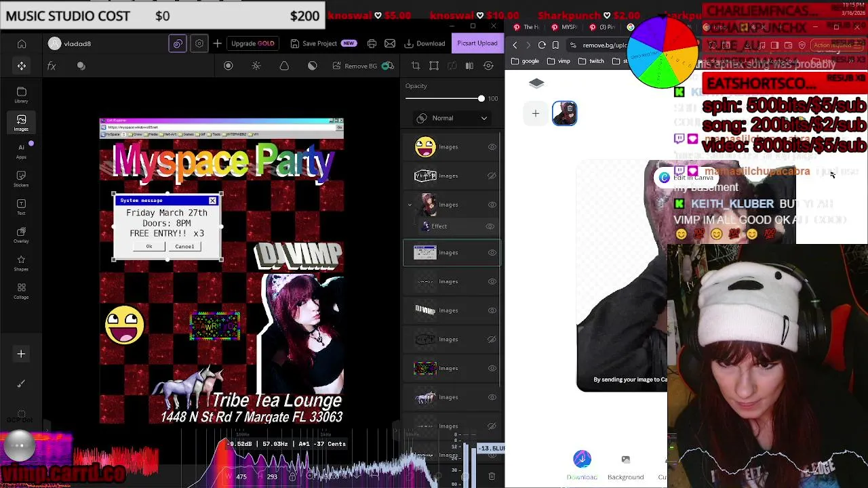Hide the smiley face Images layer
The image size is (868, 488).
coord(492,146)
